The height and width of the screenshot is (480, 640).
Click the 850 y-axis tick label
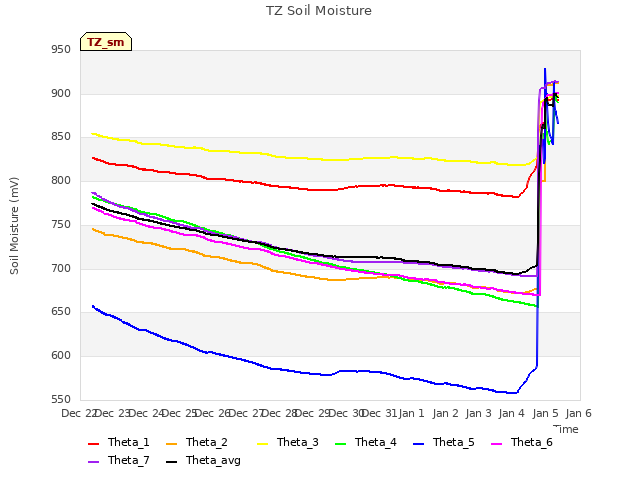61,137
